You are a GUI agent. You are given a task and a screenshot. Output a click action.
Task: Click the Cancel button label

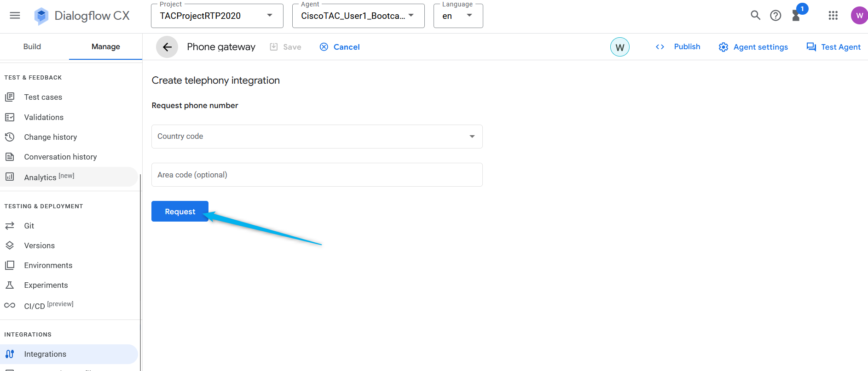click(347, 47)
